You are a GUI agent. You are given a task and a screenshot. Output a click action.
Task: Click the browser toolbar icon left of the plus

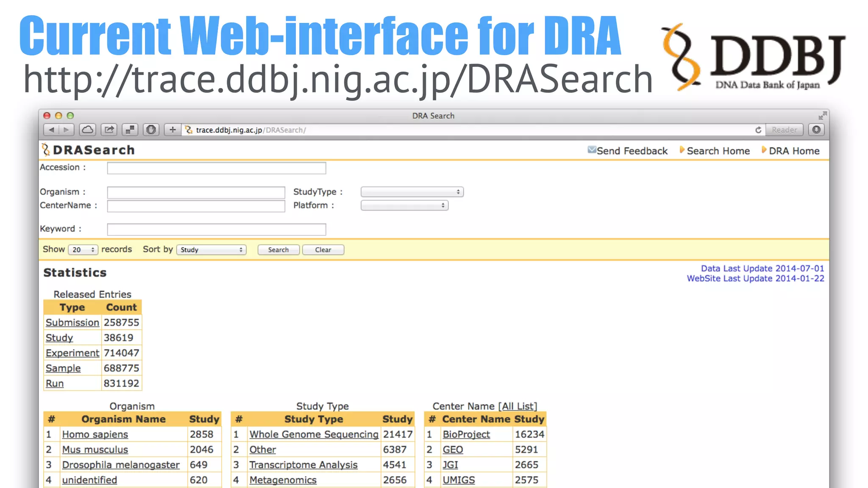(x=151, y=130)
